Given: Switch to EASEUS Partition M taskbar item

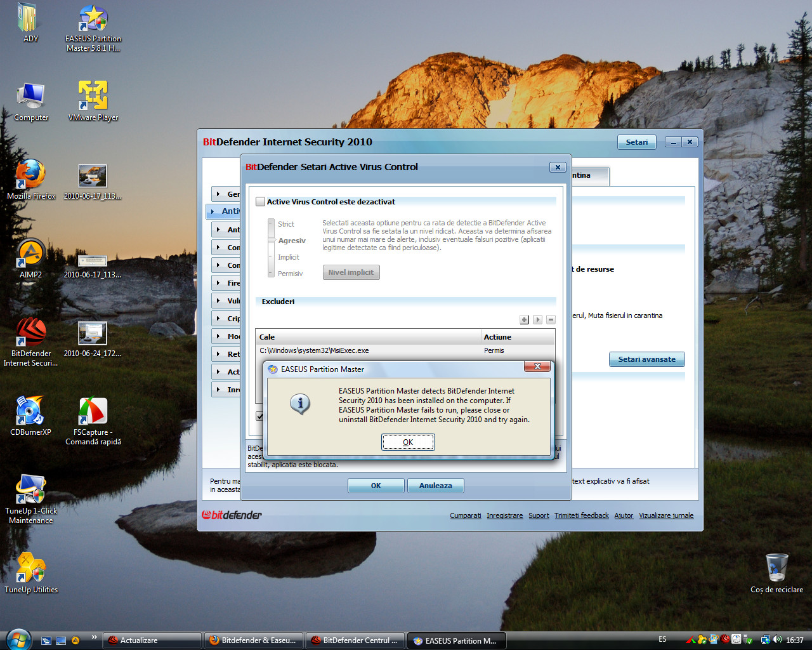Looking at the screenshot, I should tap(457, 640).
